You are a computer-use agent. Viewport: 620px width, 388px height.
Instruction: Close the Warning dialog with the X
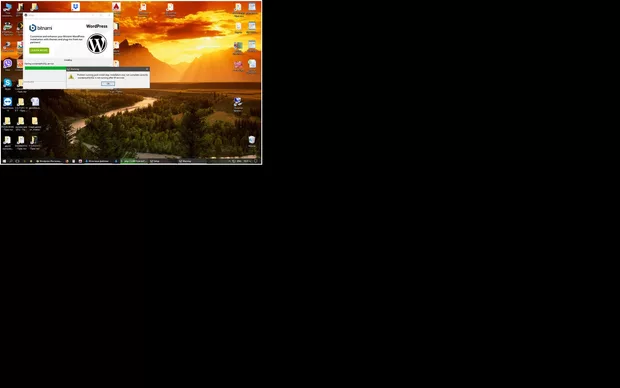(147, 69)
